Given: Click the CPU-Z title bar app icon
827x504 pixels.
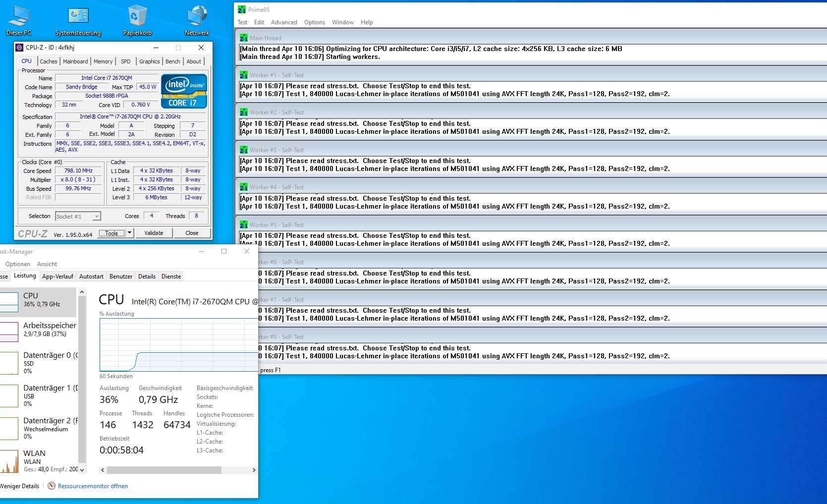Looking at the screenshot, I should pos(19,48).
